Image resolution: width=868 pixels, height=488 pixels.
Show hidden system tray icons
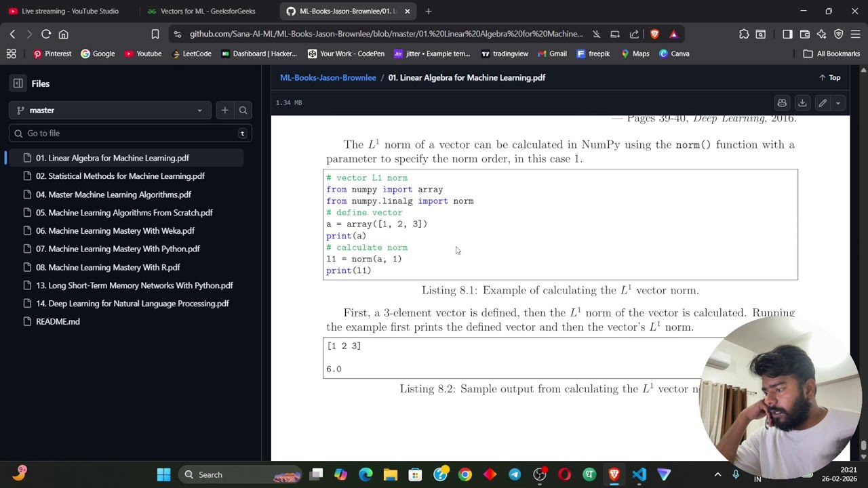pos(717,474)
